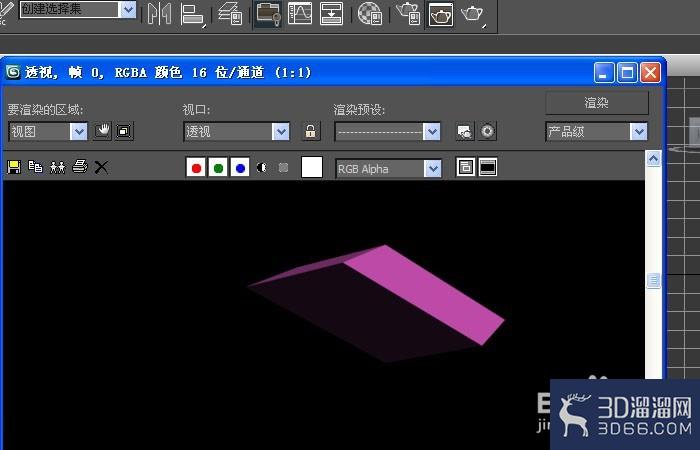Open the Graphite ribbon toggle icon

[268, 14]
